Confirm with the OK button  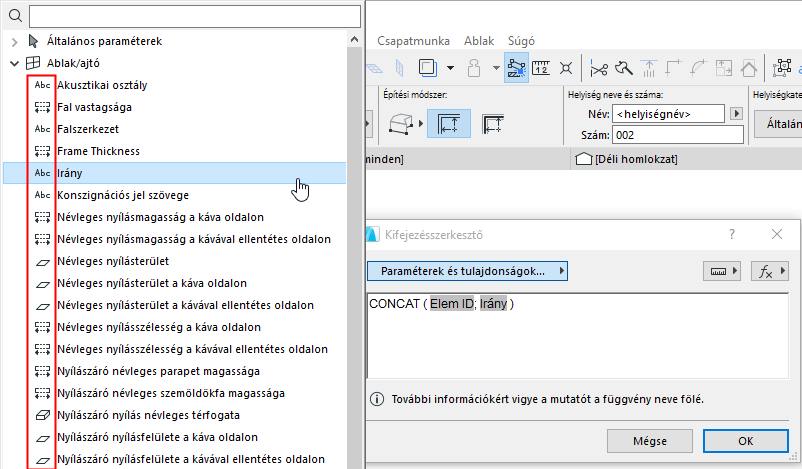pyautogui.click(x=745, y=441)
